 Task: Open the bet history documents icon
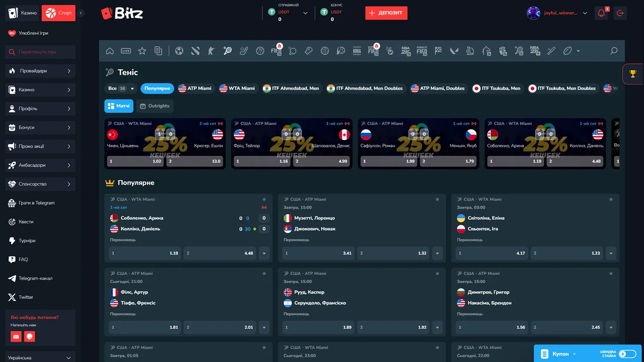click(x=158, y=51)
